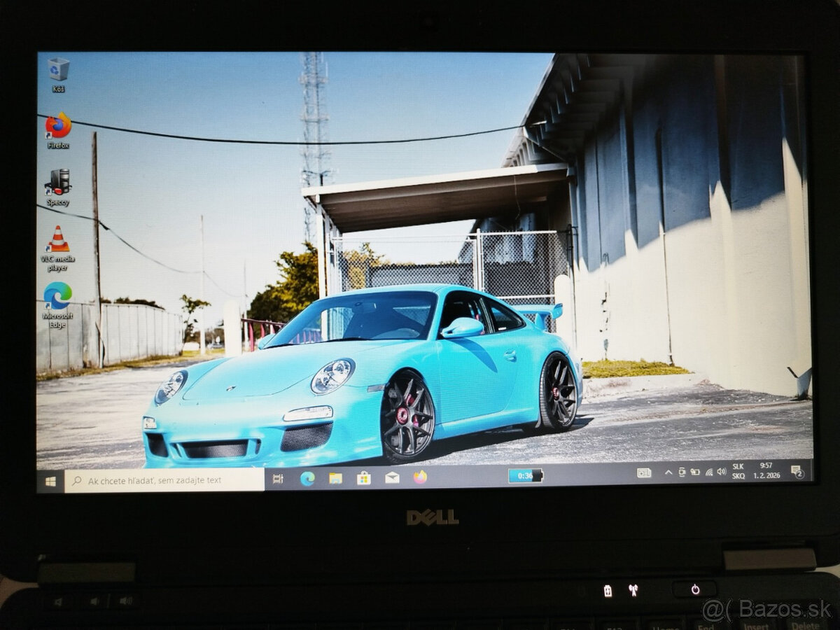Launch Firefox from the taskbar
Image resolution: width=840 pixels, height=630 pixels.
tap(420, 477)
